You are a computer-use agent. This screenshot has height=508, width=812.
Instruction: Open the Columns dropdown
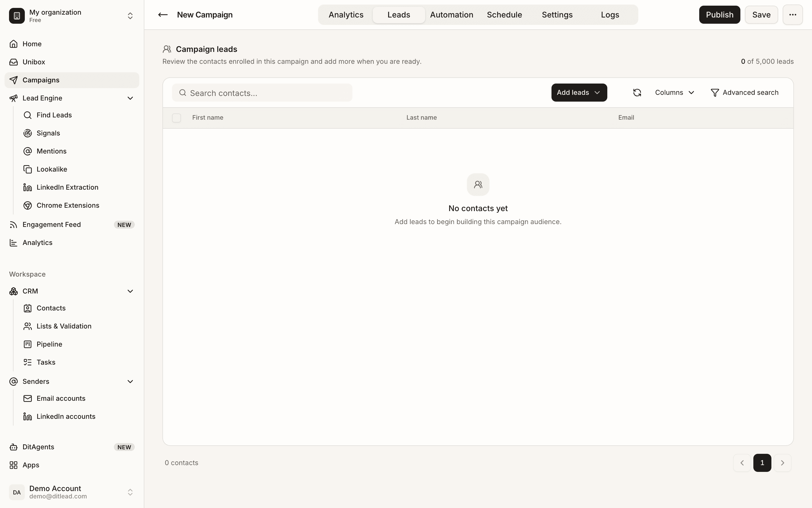[674, 92]
